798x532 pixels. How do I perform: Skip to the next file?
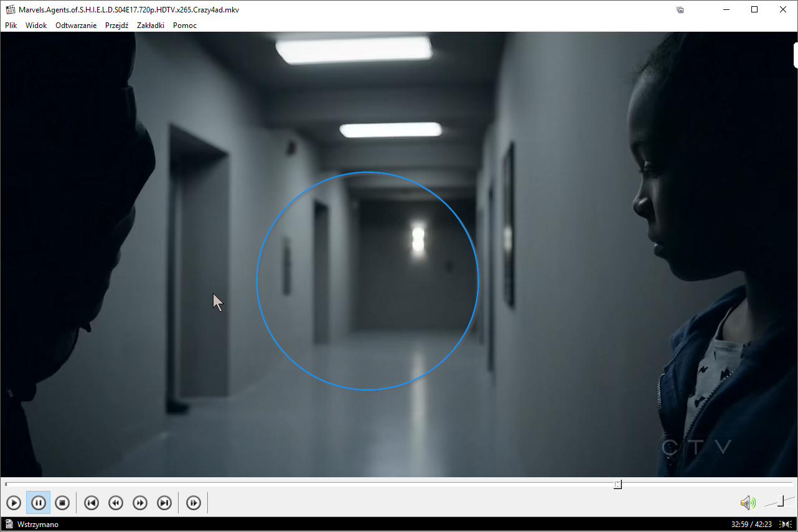coord(164,503)
